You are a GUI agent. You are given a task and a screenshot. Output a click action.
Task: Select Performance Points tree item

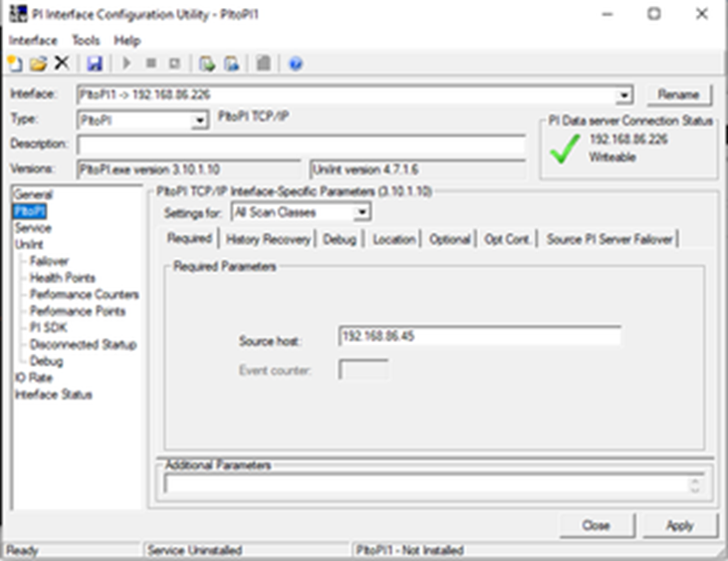(x=78, y=311)
